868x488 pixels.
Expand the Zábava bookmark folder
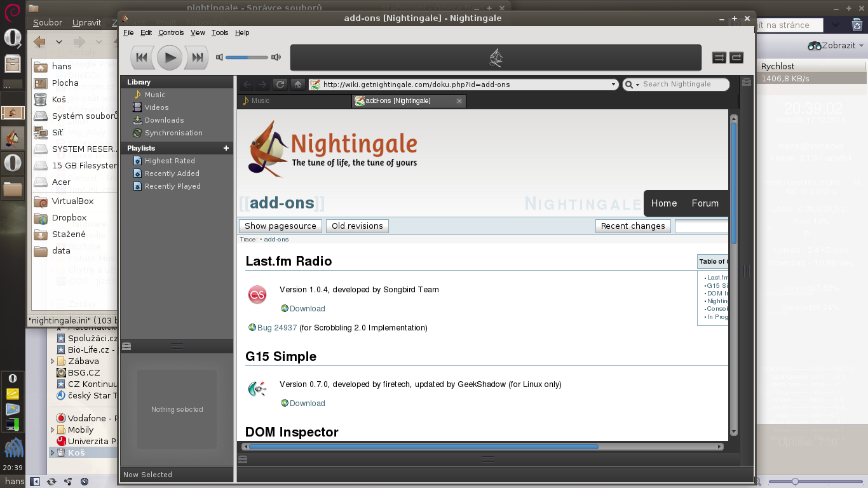53,361
